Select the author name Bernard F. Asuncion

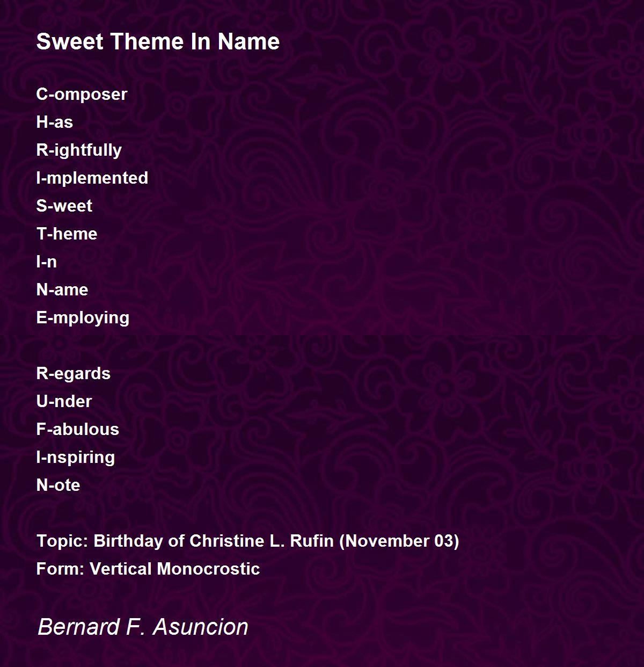(x=143, y=627)
